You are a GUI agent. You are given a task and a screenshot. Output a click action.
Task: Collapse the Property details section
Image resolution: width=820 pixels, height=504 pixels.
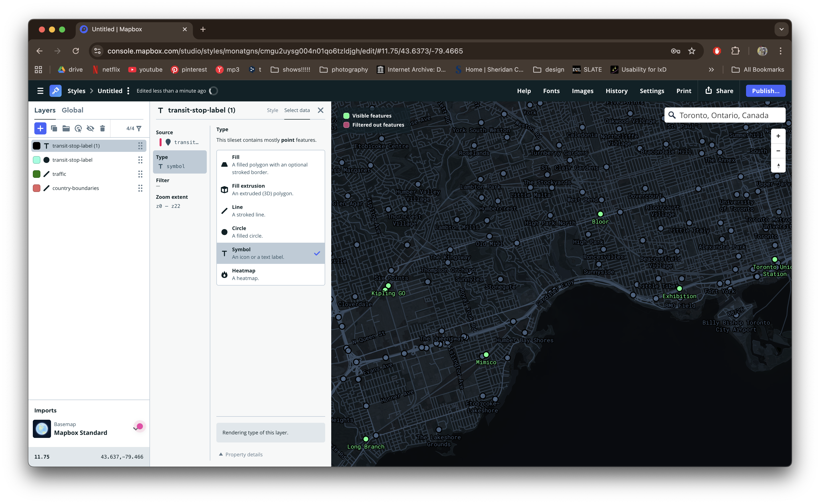pos(241,454)
